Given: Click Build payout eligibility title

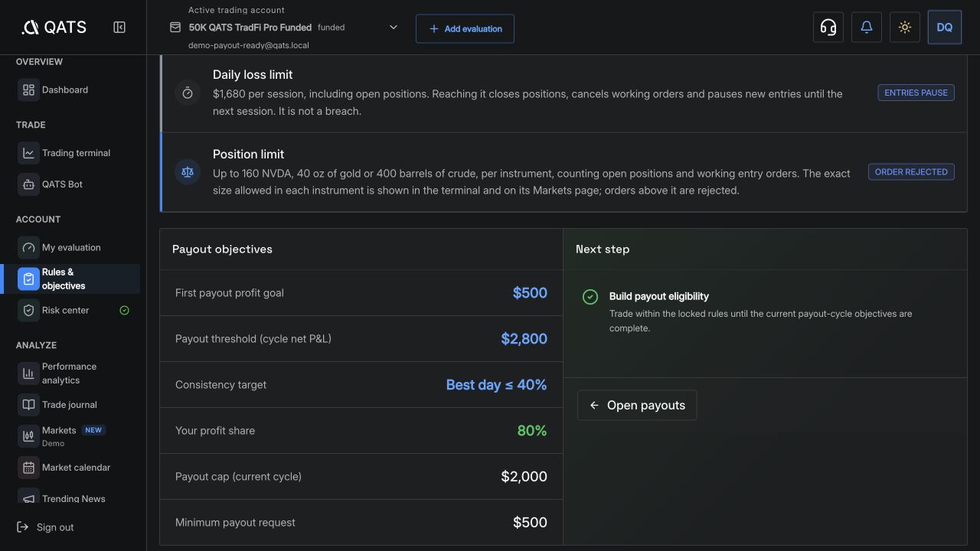Looking at the screenshot, I should tap(659, 297).
